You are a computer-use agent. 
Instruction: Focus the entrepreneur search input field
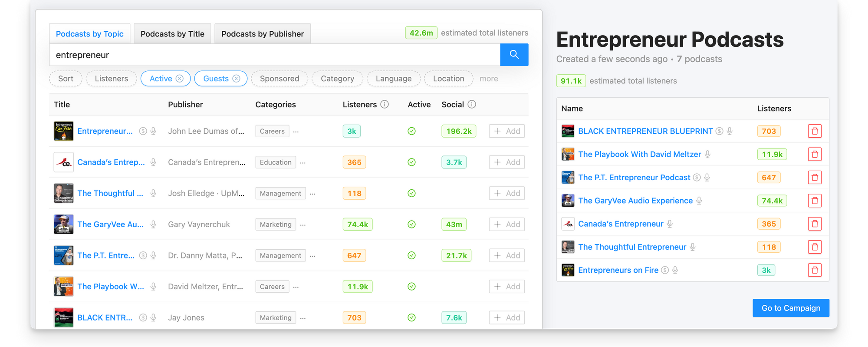[x=274, y=55]
